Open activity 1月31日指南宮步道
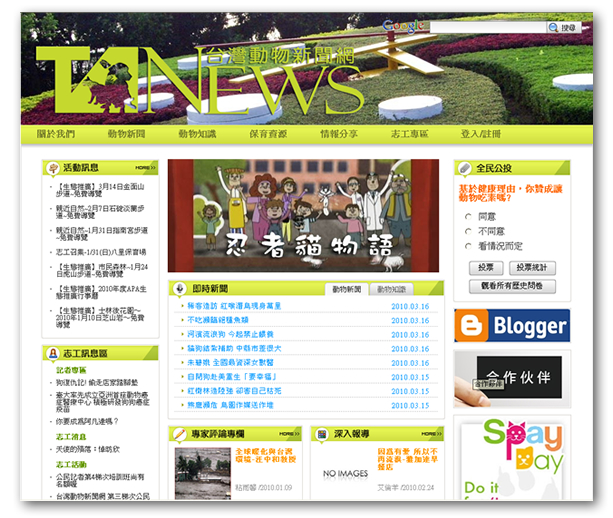This screenshot has height=518, width=613. (x=102, y=234)
